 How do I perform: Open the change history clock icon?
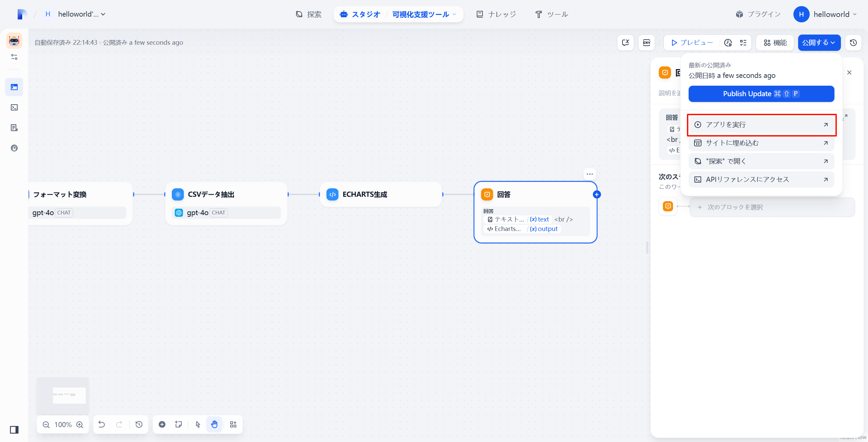[139, 424]
